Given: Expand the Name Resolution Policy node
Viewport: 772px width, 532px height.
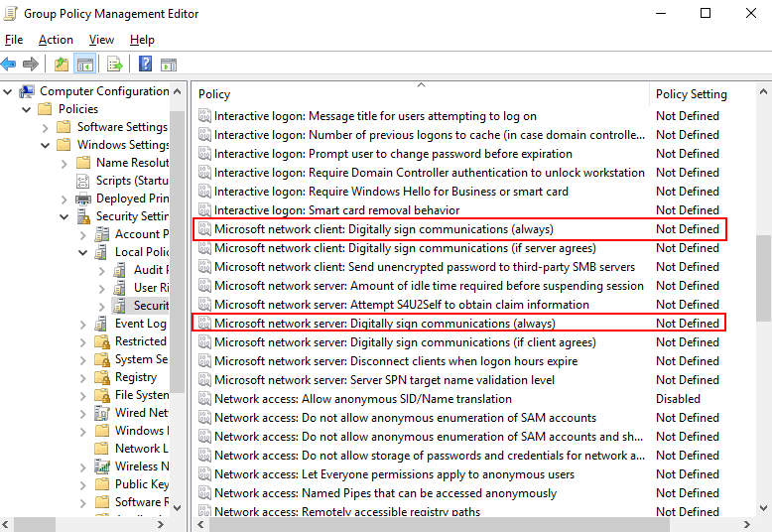Looking at the screenshot, I should coord(64,164).
